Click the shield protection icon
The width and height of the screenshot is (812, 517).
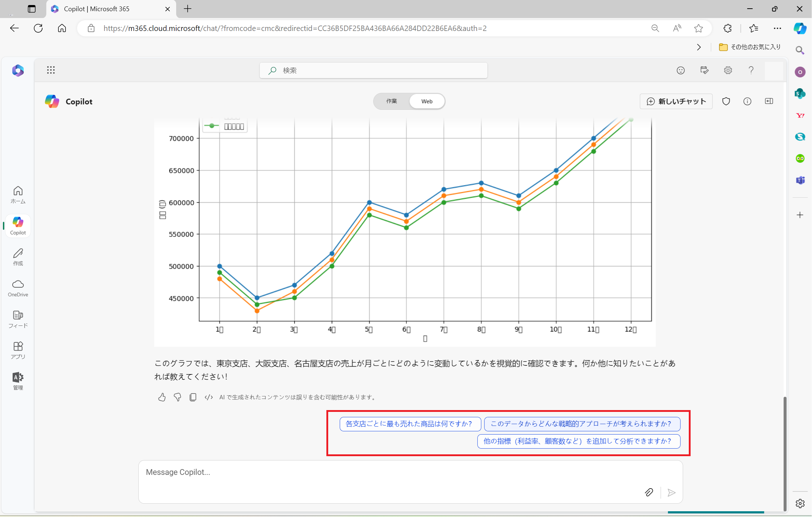[x=726, y=101]
